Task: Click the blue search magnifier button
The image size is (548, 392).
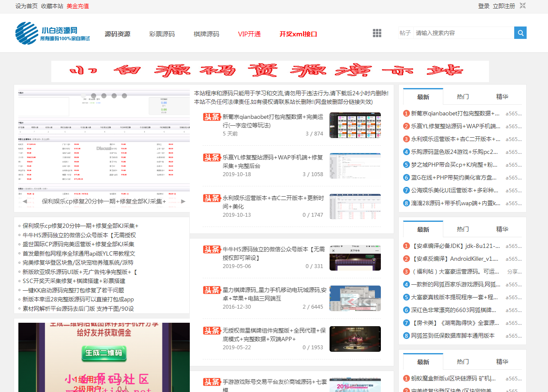Action: tap(520, 33)
